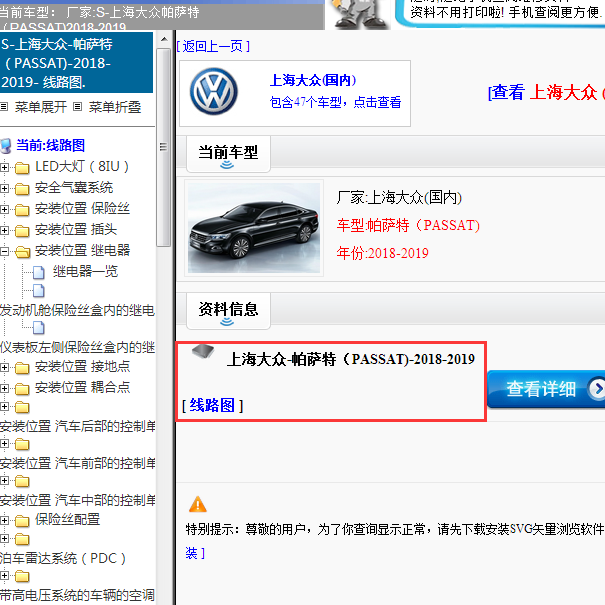The width and height of the screenshot is (605, 605).
Task: Click the 当前:线路图 heading
Action: click(x=51, y=145)
